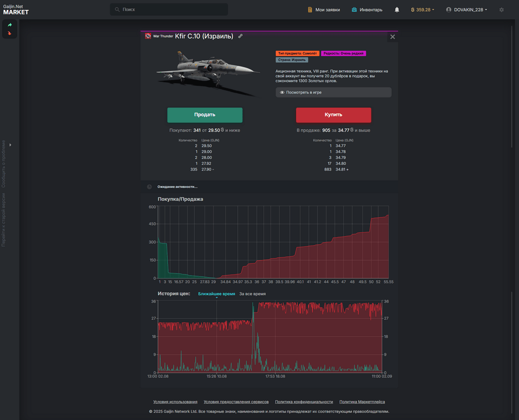This screenshot has width=519, height=420.
Task: Open the DOVAKIN_228 account dropdown
Action: pos(467,9)
